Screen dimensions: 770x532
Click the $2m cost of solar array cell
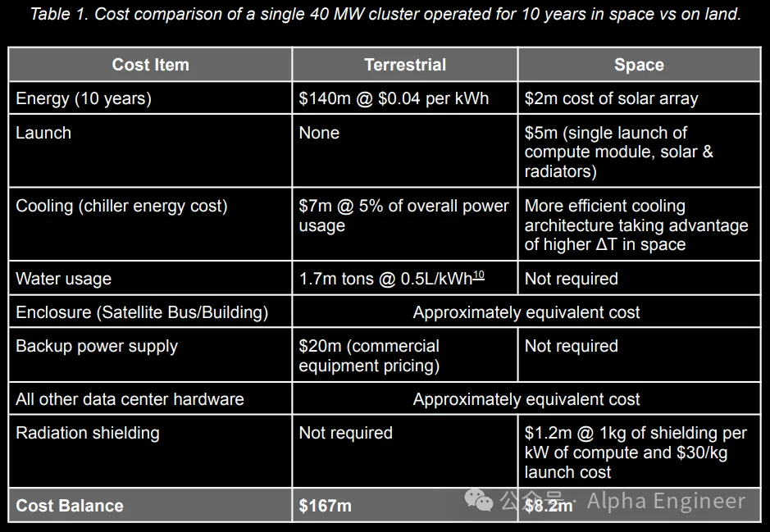click(x=611, y=99)
